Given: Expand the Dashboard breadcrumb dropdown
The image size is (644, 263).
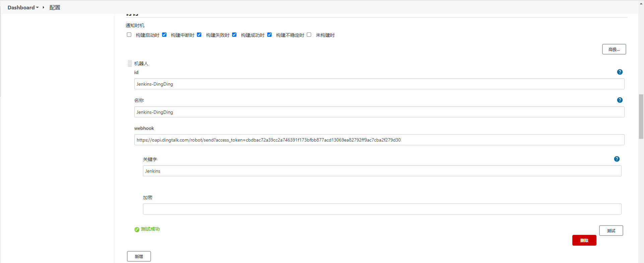Looking at the screenshot, I should click(x=37, y=7).
